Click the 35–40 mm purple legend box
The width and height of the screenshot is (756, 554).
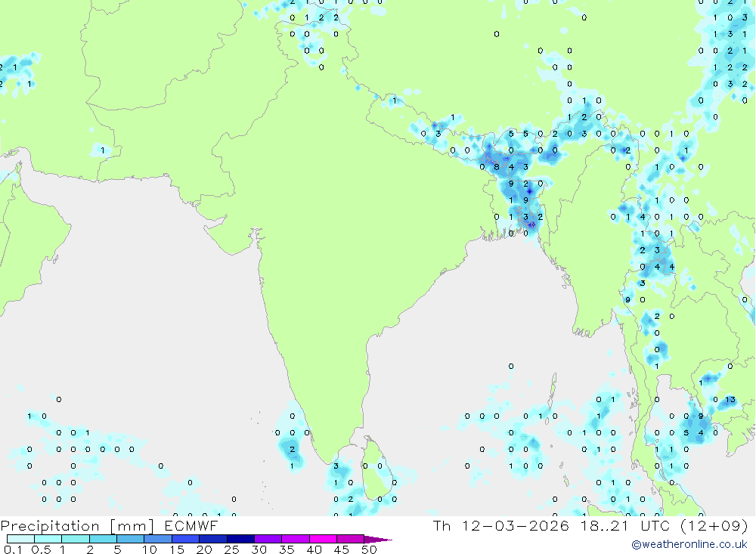(296, 539)
